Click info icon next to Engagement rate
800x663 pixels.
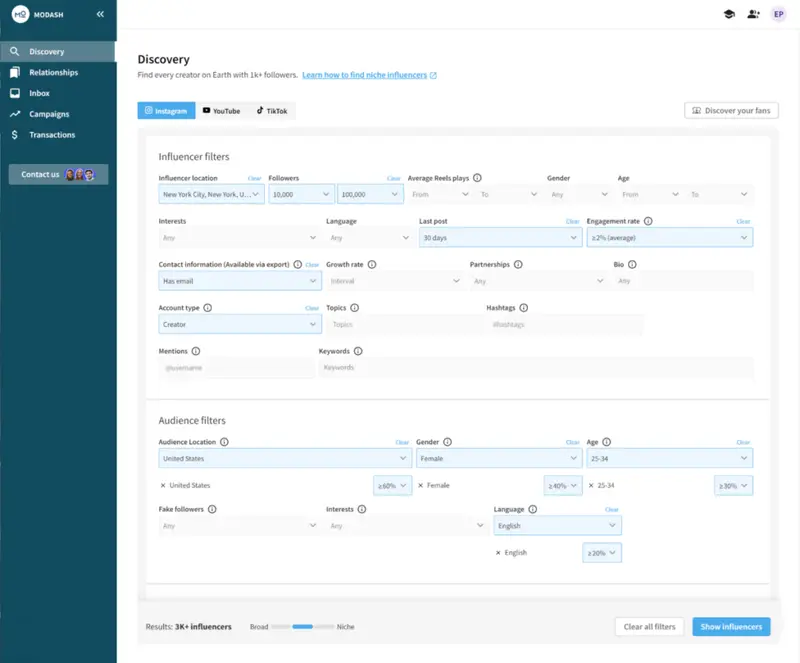point(648,221)
